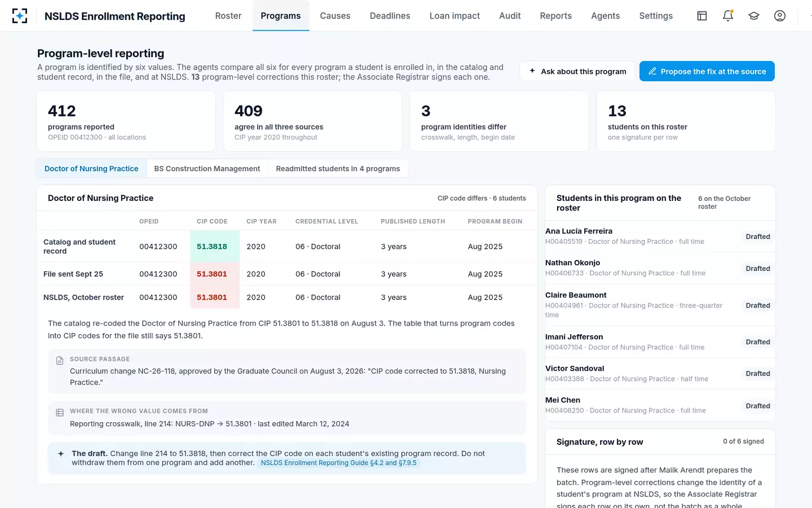Click the source passage document icon
The width and height of the screenshot is (812, 508).
point(60,361)
